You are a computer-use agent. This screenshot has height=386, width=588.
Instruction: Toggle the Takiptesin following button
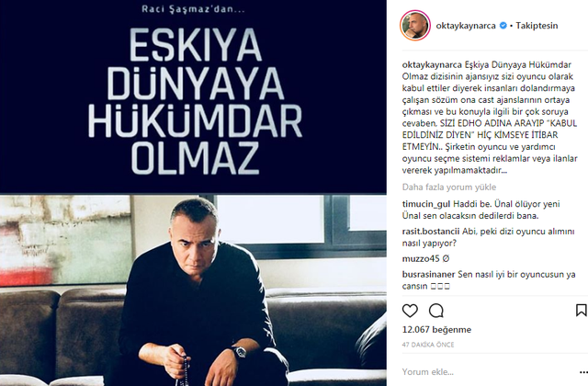coord(537,26)
